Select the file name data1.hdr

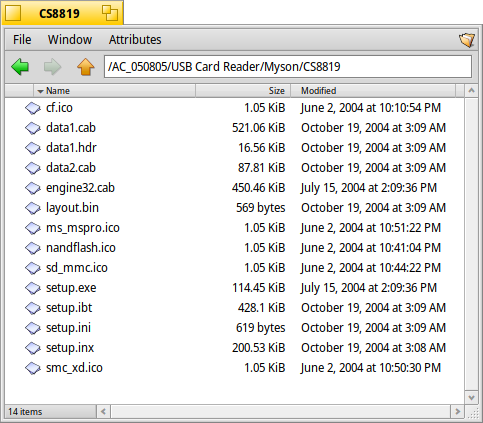71,148
